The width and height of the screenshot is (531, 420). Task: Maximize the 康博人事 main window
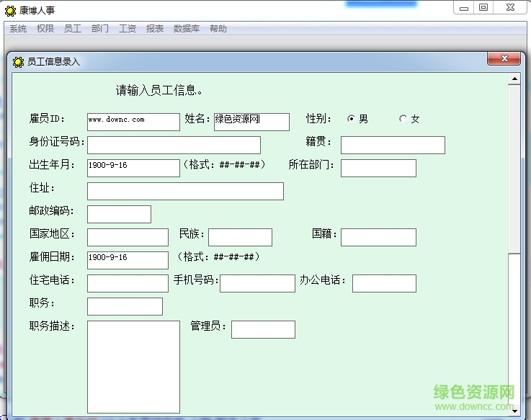(483, 8)
